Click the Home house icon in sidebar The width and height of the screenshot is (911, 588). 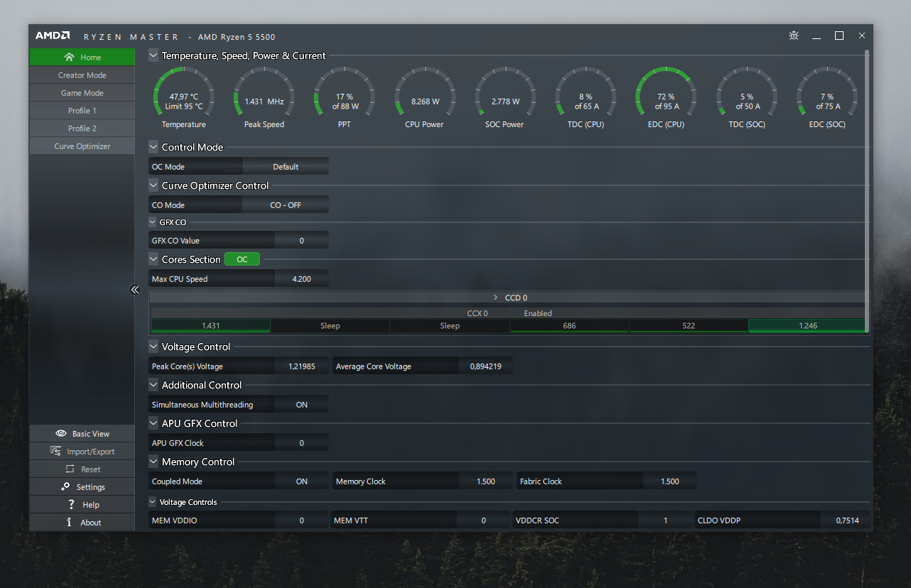click(69, 57)
